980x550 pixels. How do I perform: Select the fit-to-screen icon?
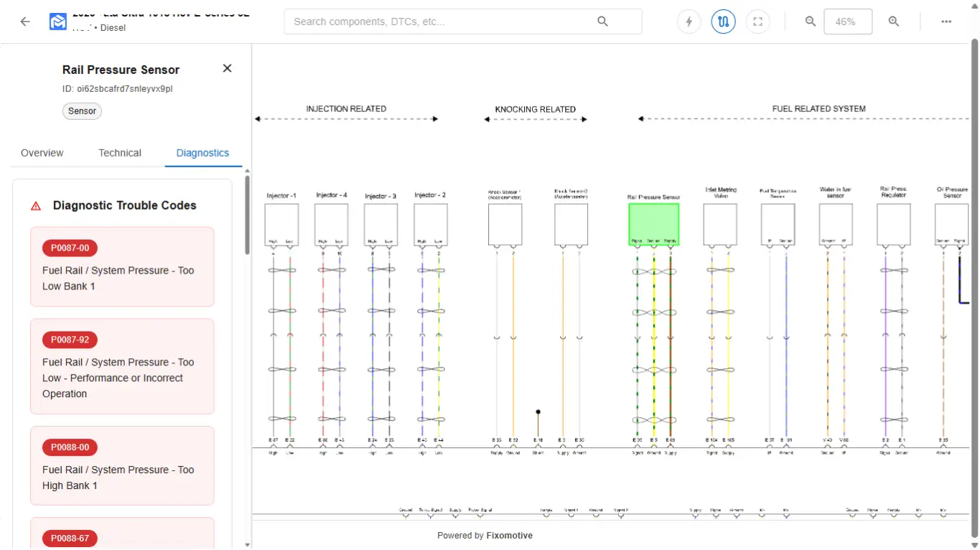pos(757,21)
